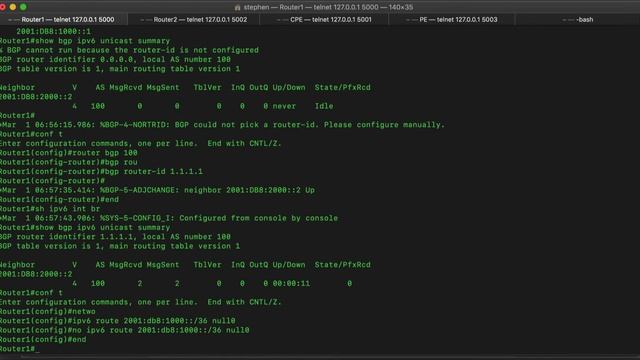Click the 'router bgp 100' command line
Viewport: 640px width, 360px height.
coord(69,153)
